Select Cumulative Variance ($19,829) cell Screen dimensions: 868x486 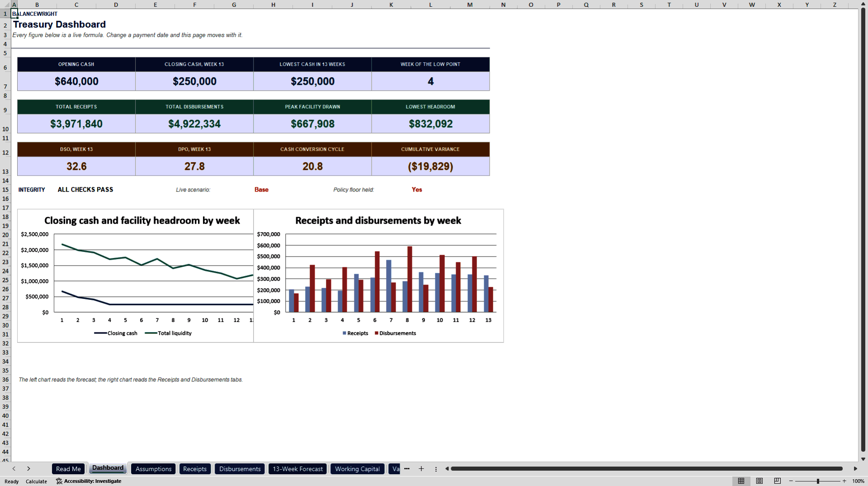click(430, 166)
